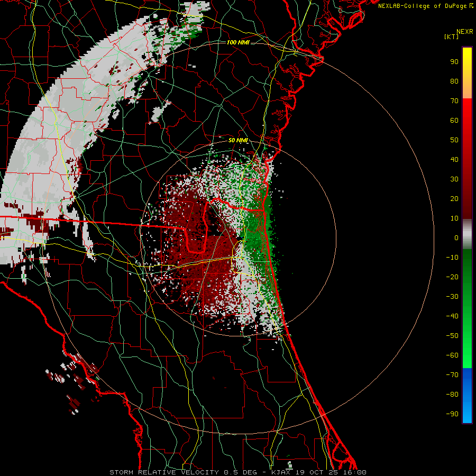Click the 90 value on velocity scale
The height and width of the screenshot is (476, 476).
coord(454,62)
